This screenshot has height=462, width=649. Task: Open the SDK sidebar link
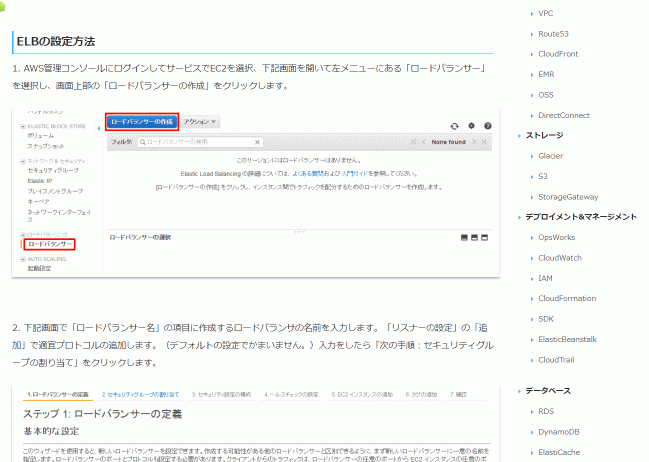[x=546, y=319]
